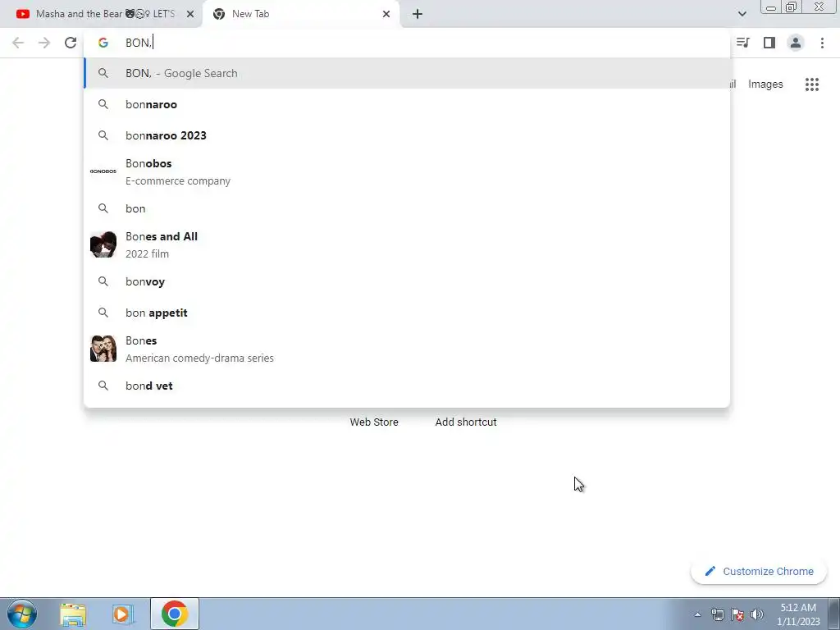Open the tab search dropdown arrow

click(742, 14)
